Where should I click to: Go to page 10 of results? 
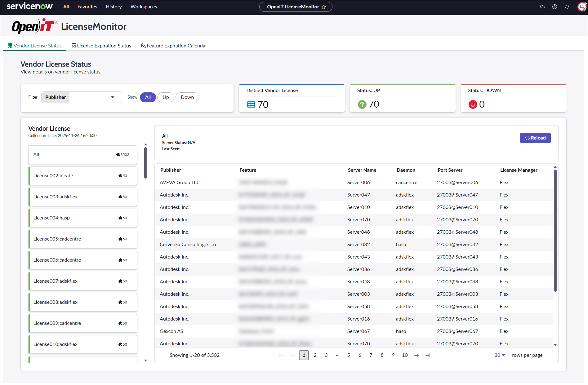pyautogui.click(x=405, y=355)
